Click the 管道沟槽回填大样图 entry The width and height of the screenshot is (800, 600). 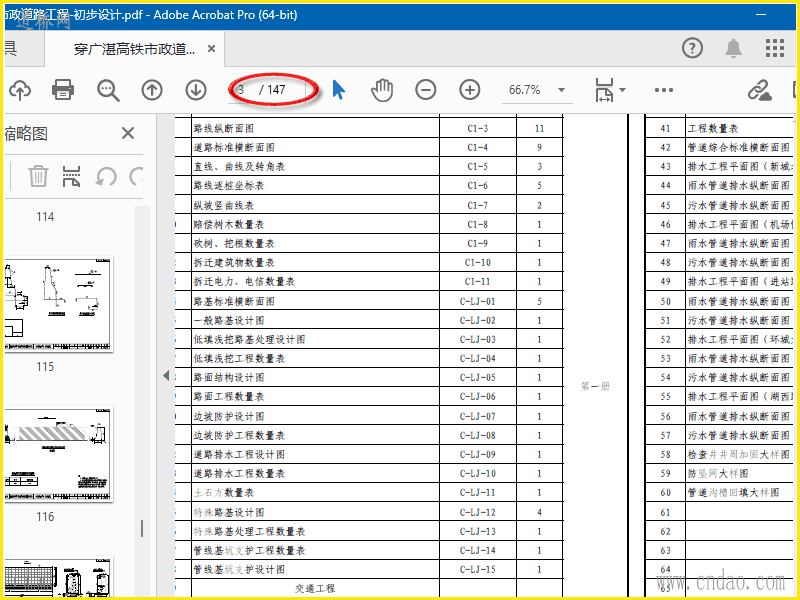point(734,492)
